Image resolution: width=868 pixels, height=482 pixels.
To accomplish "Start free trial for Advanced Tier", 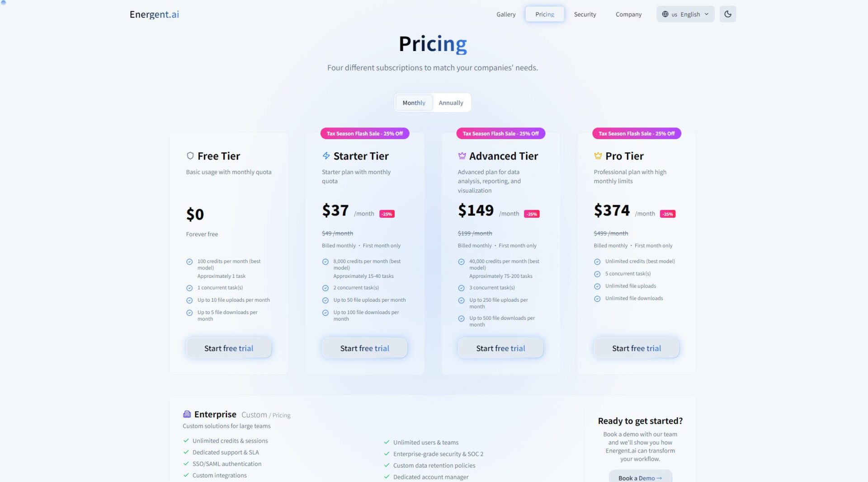I will coord(500,348).
